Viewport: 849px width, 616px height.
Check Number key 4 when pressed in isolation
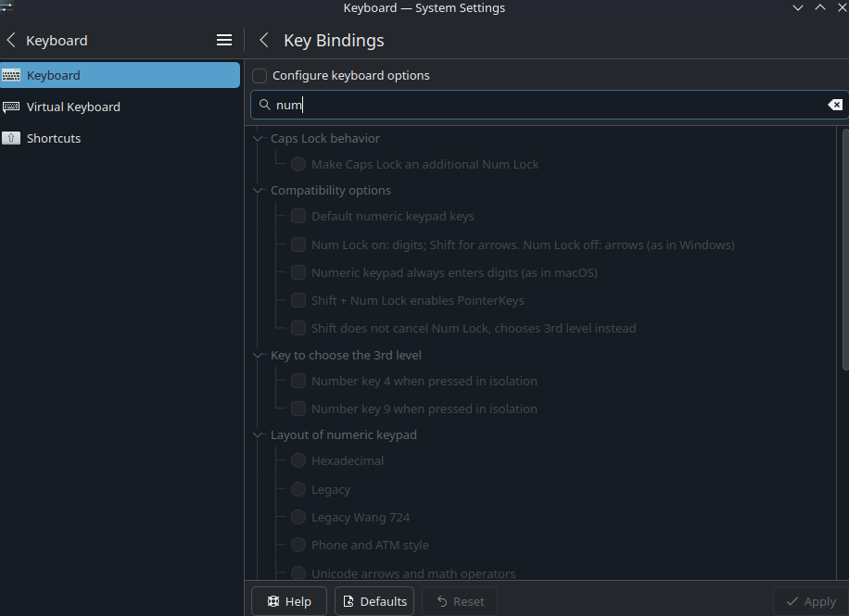[x=298, y=381]
